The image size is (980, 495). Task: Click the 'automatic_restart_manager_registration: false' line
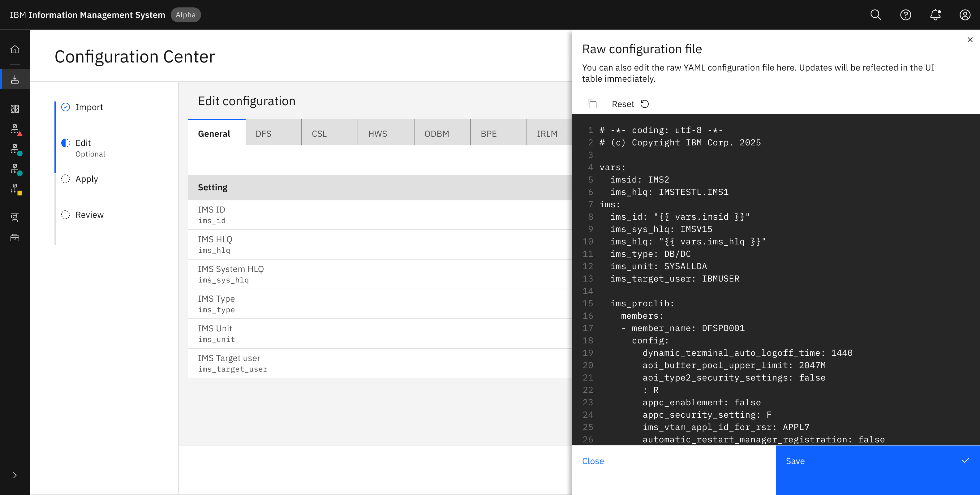click(763, 439)
